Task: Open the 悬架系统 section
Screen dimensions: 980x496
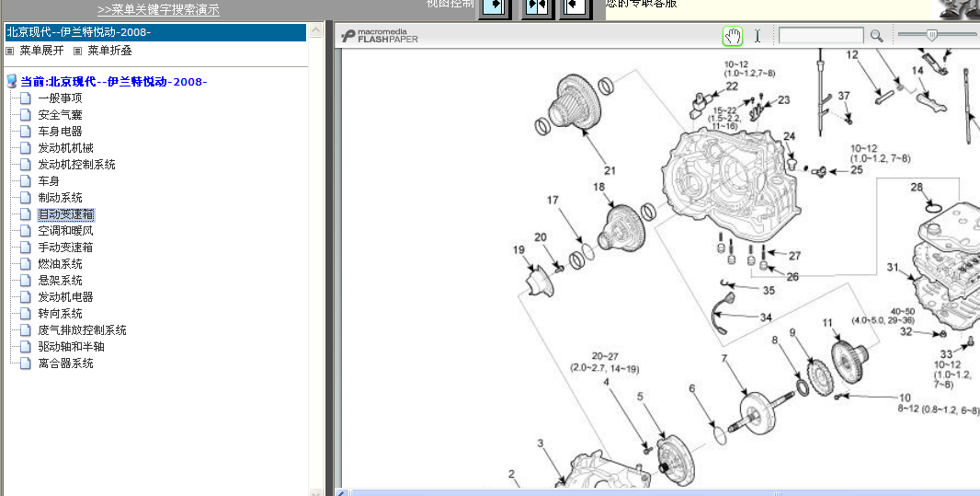Action: click(x=60, y=281)
